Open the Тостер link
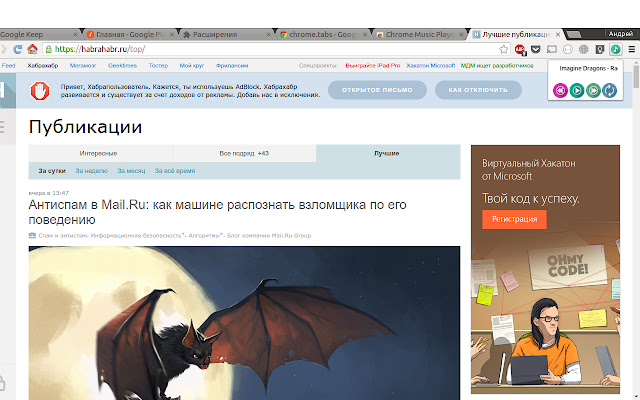 [x=158, y=65]
